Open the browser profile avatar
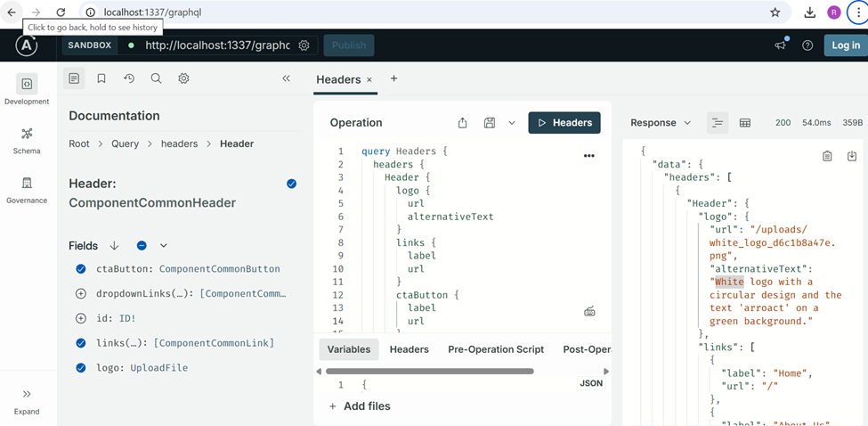868x426 pixels. coord(833,12)
